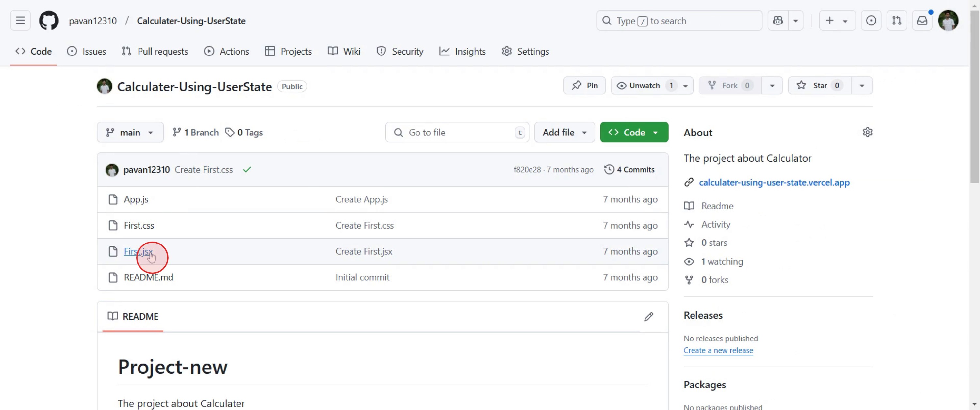This screenshot has height=410, width=980.
Task: Expand the main branch dropdown
Action: pyautogui.click(x=130, y=132)
